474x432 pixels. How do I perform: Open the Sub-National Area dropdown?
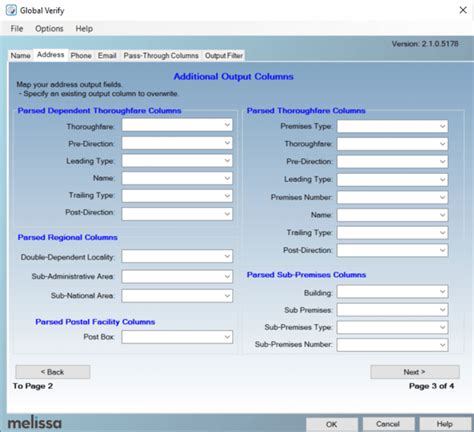click(x=177, y=296)
